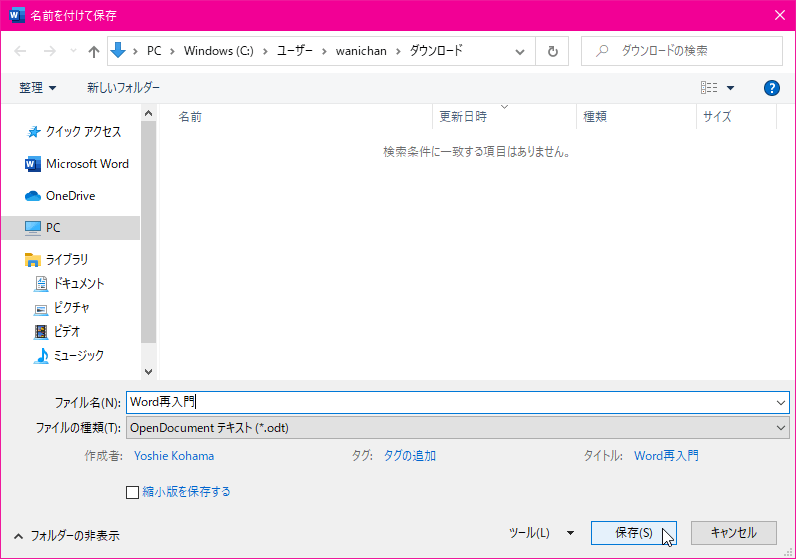796x559 pixels.
Task: Open ミュージック library
Action: (x=79, y=355)
